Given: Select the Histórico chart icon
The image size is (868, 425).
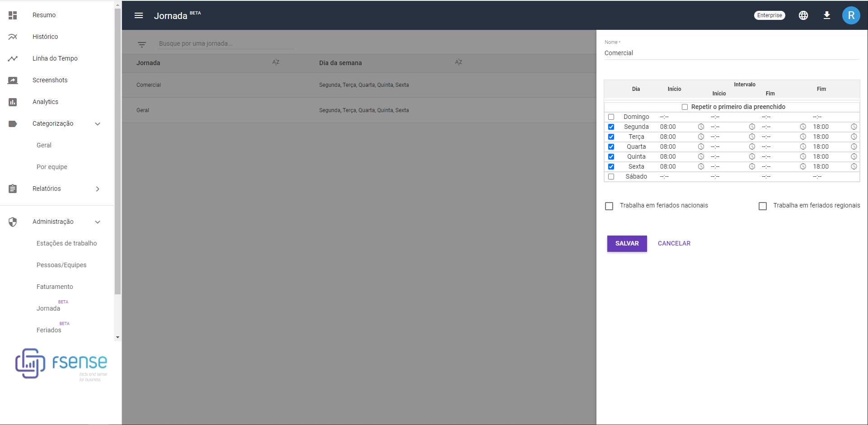Looking at the screenshot, I should click(x=13, y=37).
